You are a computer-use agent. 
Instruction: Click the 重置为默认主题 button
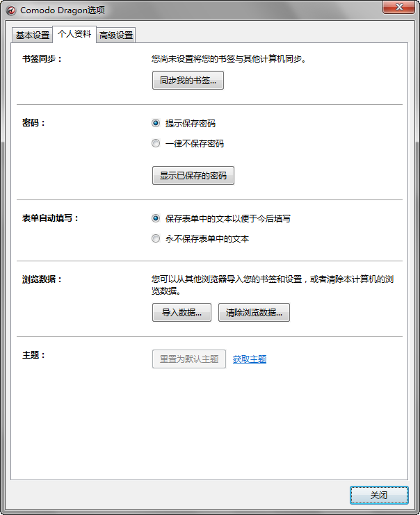click(x=189, y=359)
